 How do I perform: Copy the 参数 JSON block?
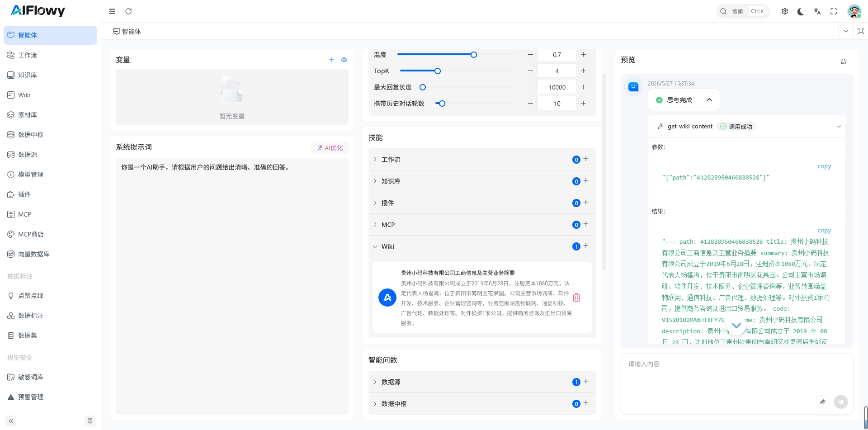pos(824,166)
